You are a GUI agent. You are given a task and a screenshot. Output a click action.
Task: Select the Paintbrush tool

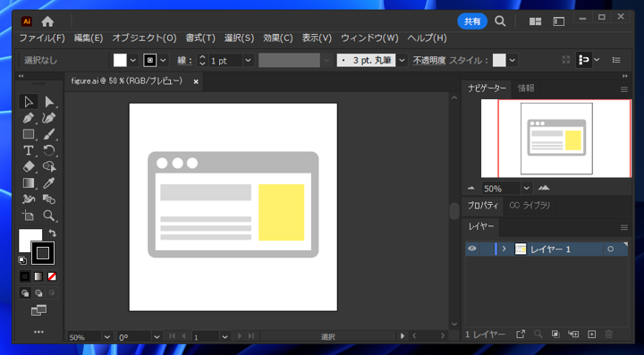pyautogui.click(x=49, y=134)
